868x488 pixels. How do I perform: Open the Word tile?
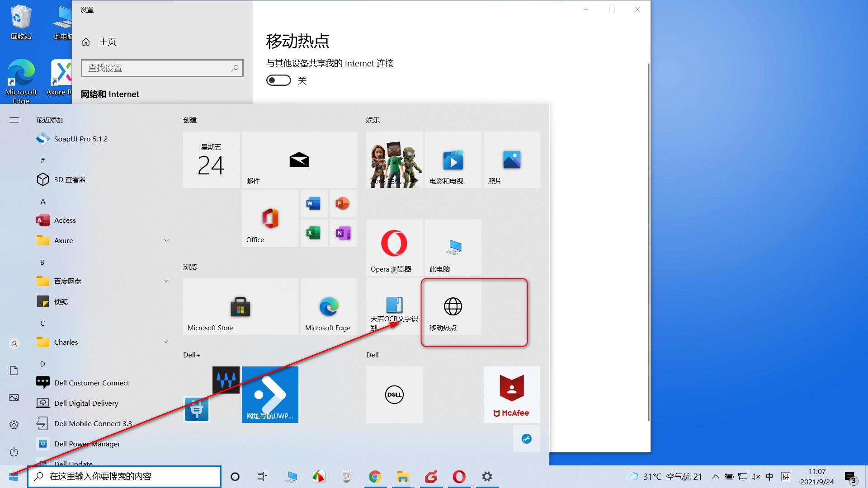[x=314, y=204]
